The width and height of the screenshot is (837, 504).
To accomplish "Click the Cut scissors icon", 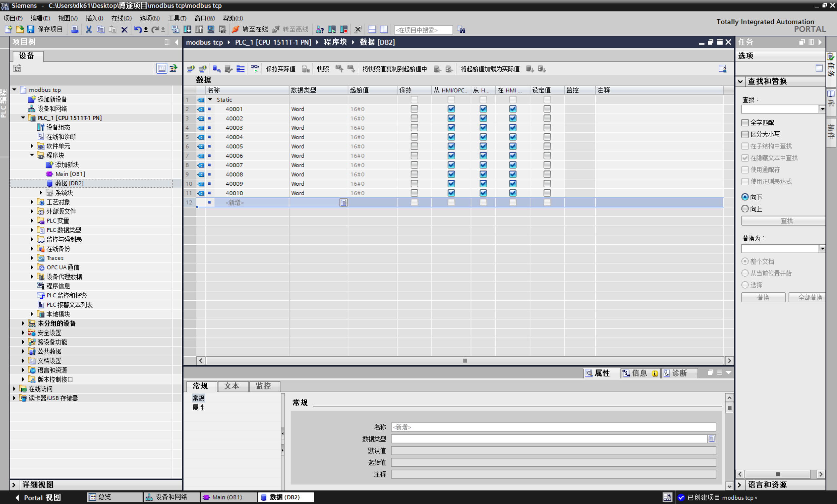I will click(x=89, y=29).
